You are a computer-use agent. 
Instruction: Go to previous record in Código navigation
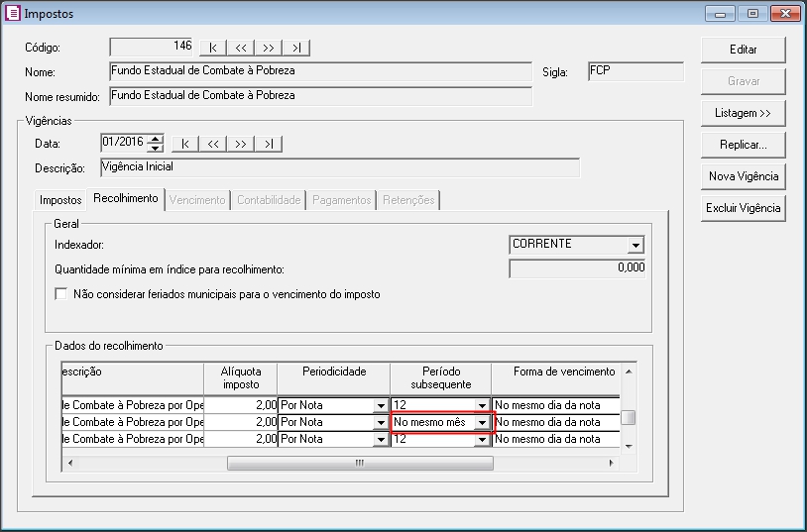pos(241,48)
